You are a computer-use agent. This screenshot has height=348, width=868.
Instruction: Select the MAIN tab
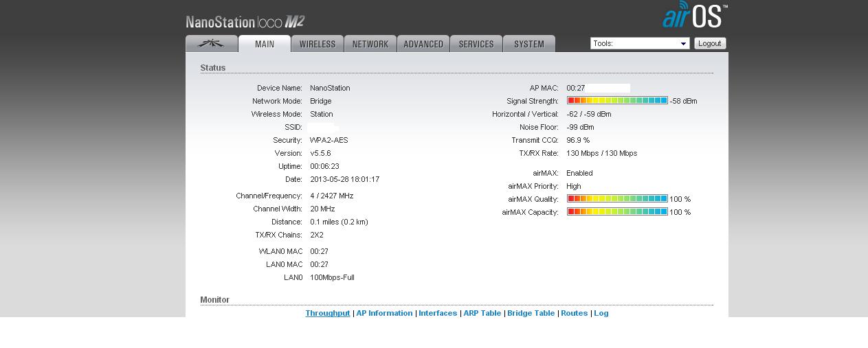pyautogui.click(x=265, y=44)
